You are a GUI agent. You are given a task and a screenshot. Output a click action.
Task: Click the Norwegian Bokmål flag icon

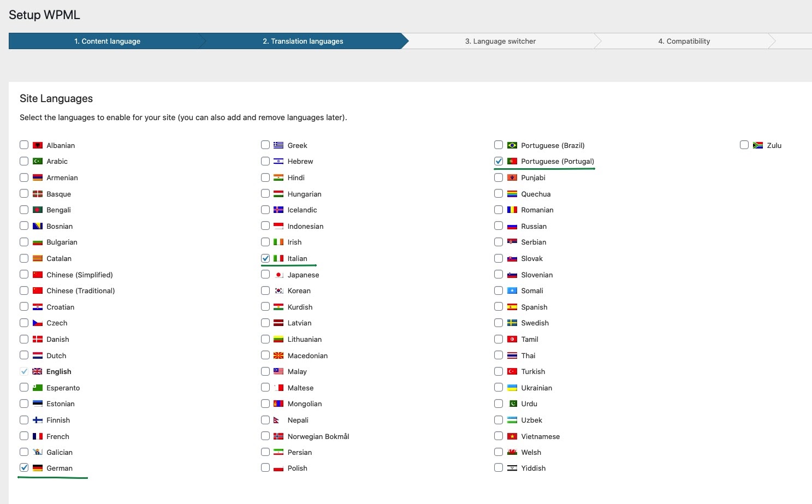[x=278, y=436]
